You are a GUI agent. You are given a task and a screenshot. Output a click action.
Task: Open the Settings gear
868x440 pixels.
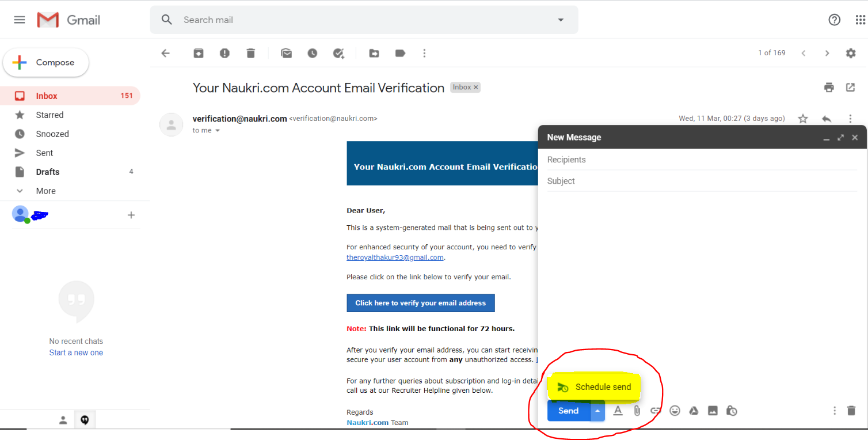pos(851,53)
